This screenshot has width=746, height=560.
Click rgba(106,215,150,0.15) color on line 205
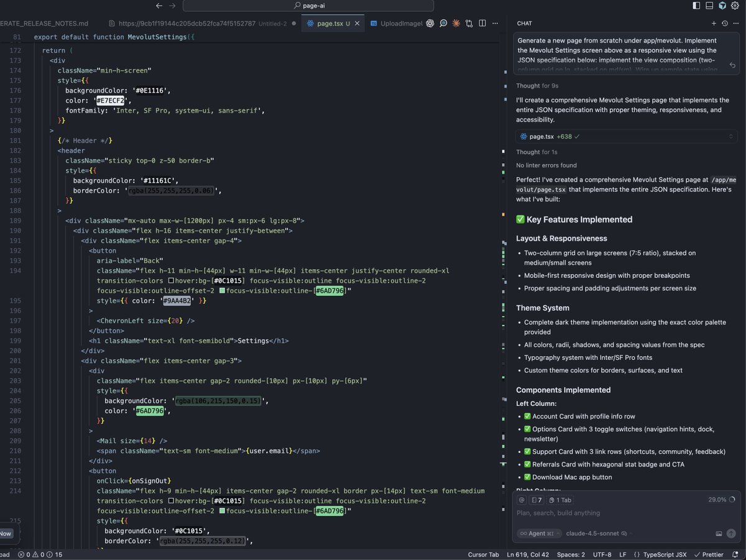219,401
